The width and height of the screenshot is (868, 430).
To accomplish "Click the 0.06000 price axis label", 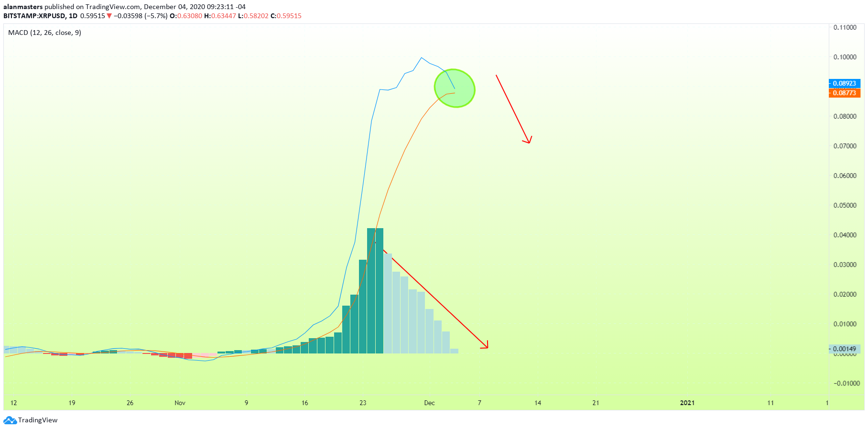I will click(845, 176).
